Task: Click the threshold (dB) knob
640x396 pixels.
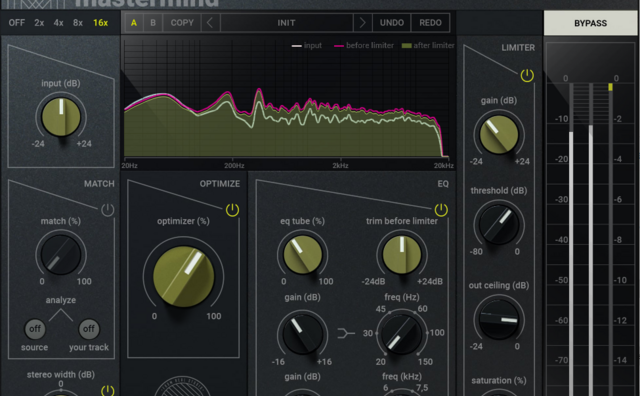Action: [498, 225]
